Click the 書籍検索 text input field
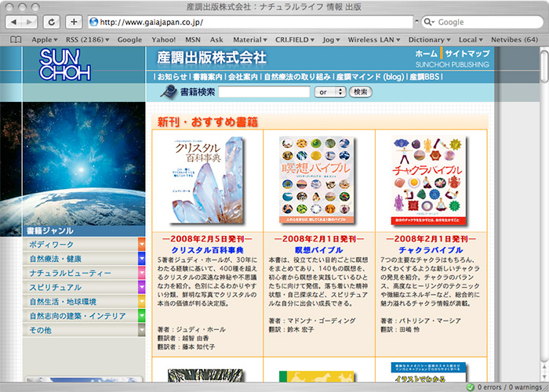The height and width of the screenshot is (392, 549). point(264,92)
